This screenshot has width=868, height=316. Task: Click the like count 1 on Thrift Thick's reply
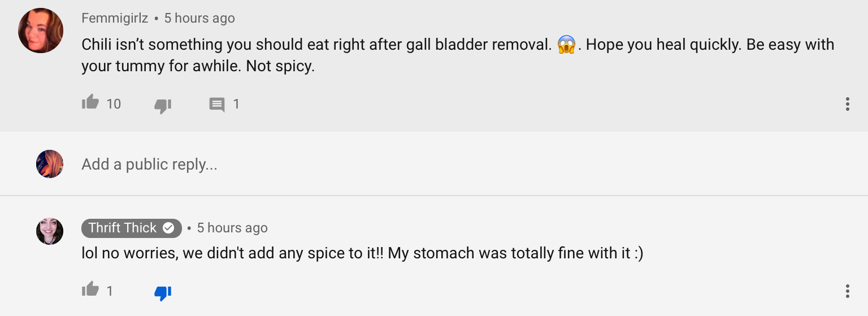110,291
